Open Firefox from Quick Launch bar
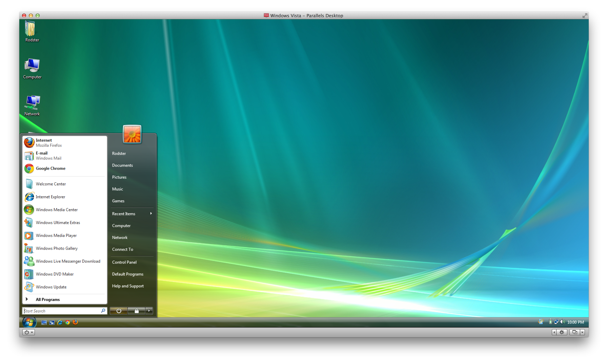 coord(75,322)
